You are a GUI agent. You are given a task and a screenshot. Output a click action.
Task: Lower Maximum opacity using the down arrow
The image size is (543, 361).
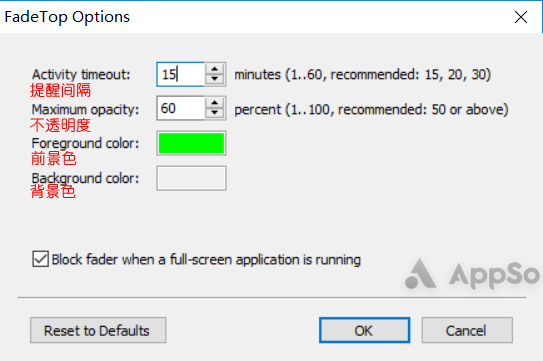pyautogui.click(x=215, y=113)
